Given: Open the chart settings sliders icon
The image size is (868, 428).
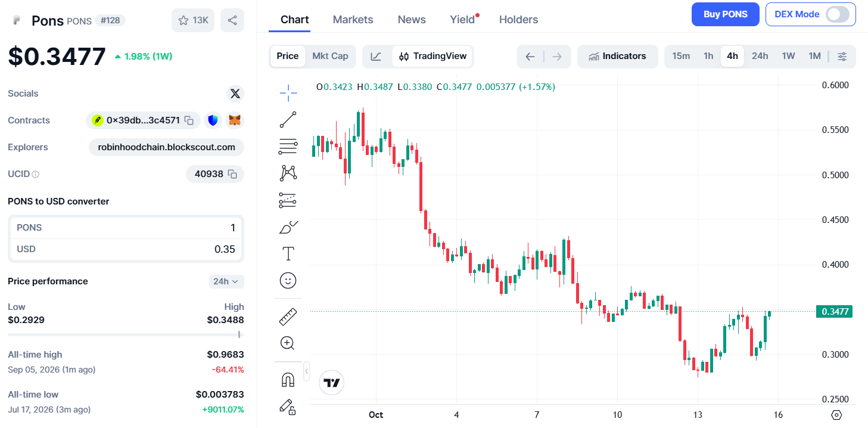Looking at the screenshot, I should point(842,57).
